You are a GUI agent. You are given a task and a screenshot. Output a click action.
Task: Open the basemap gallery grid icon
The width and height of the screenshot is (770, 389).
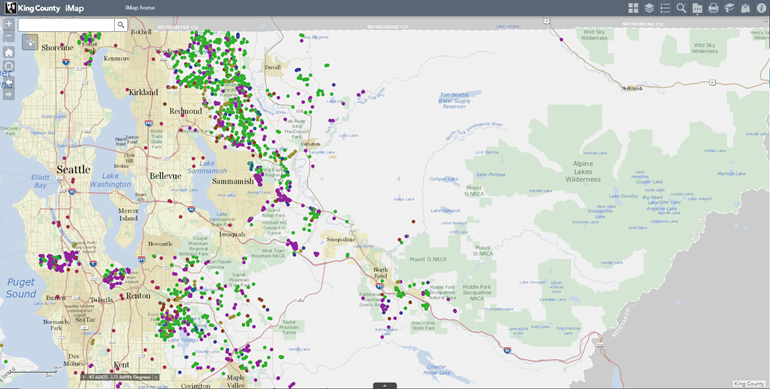pyautogui.click(x=633, y=8)
